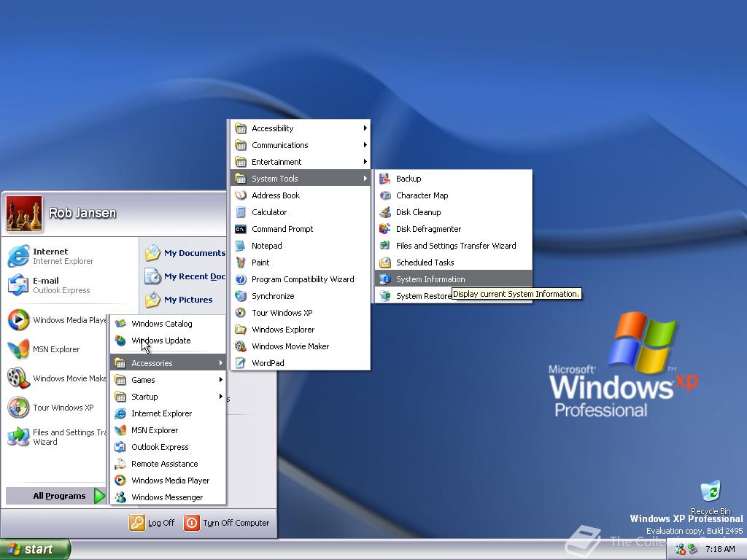This screenshot has width=747, height=560.
Task: Open Backup from System Tools
Action: pos(453,179)
